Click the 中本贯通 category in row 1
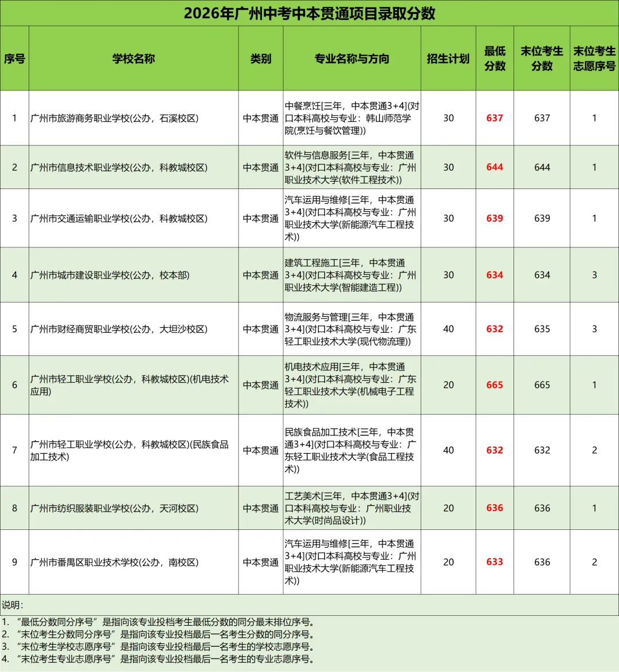Image resolution: width=619 pixels, height=672 pixels. click(261, 118)
